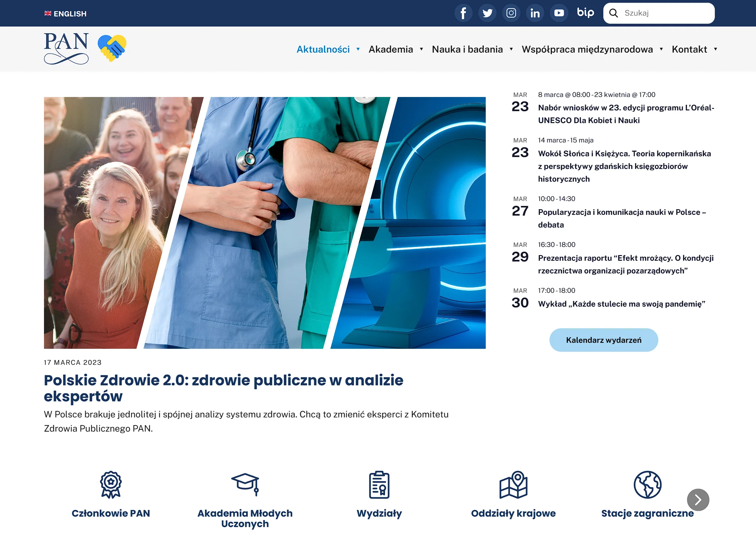Screen dimensions: 756x545
Task: Open the Instagram social icon
Action: 511,13
